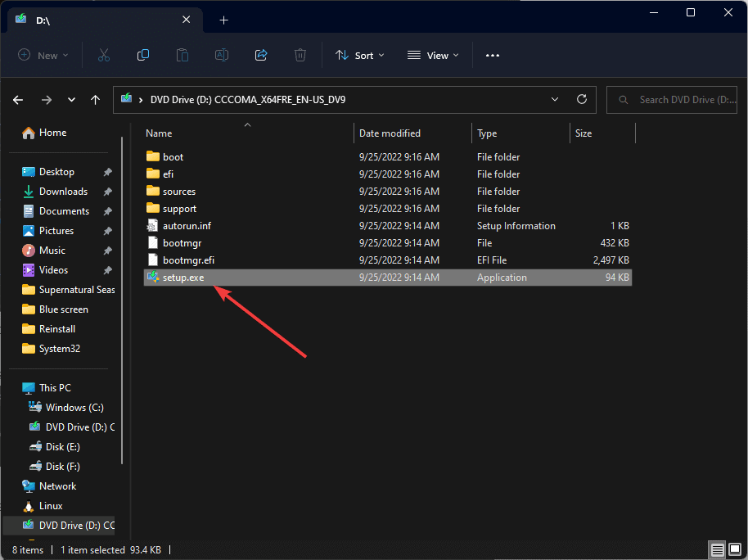Open the View dropdown menu

(x=433, y=56)
